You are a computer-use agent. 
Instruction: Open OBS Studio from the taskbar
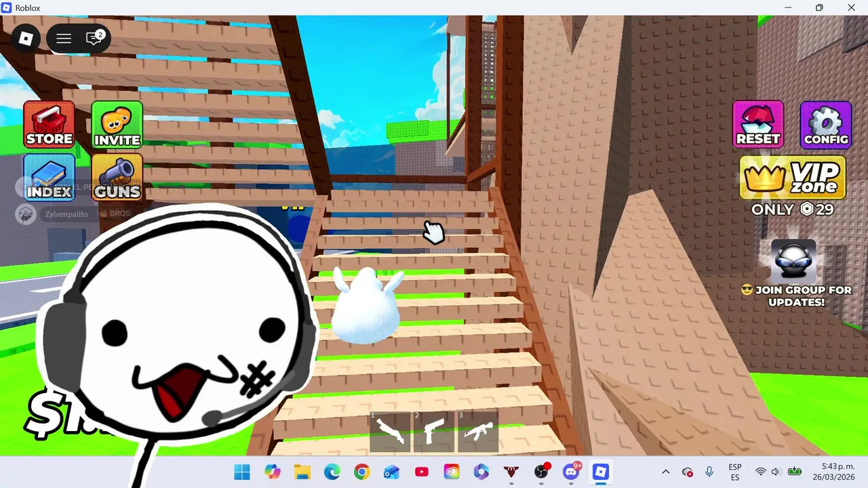click(540, 472)
